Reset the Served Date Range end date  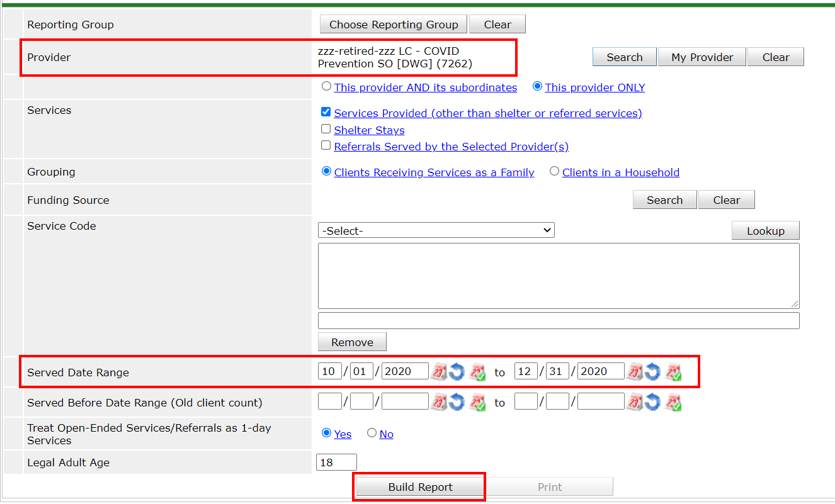pos(652,372)
